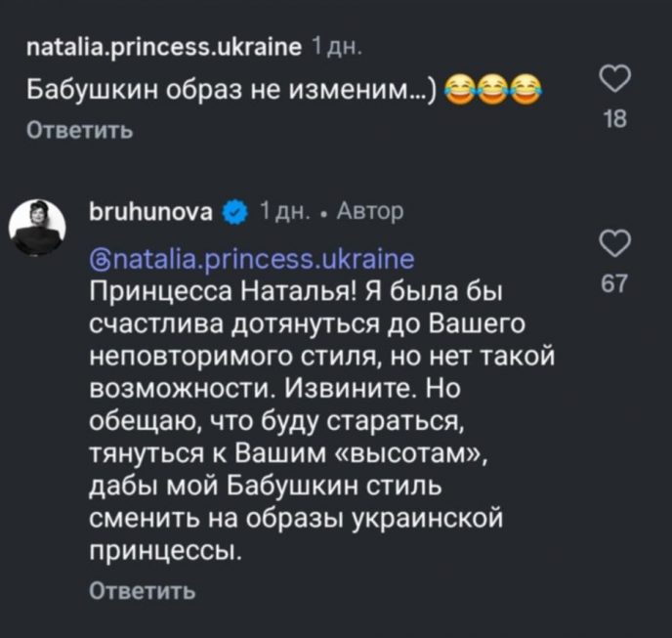The image size is (672, 638).
Task: Like the comment by natalia.princess.ukraine
Action: tap(613, 79)
